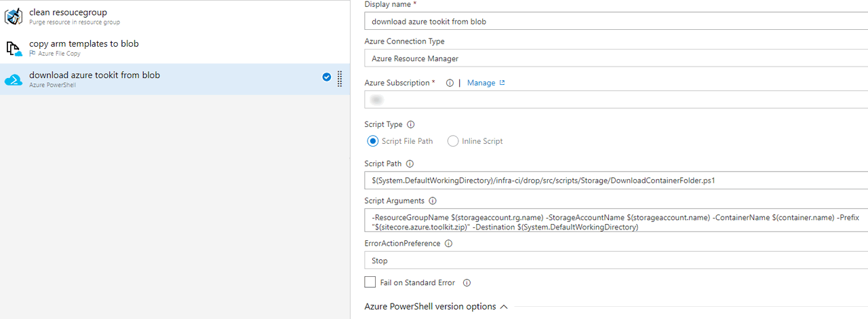
Task: Click the Fail on Standard Error label
Action: [418, 282]
